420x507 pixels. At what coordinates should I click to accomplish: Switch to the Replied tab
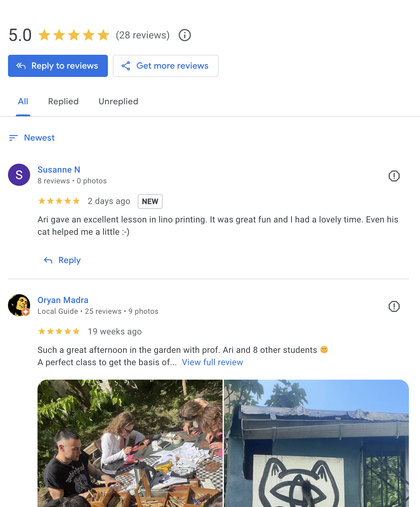click(x=63, y=102)
